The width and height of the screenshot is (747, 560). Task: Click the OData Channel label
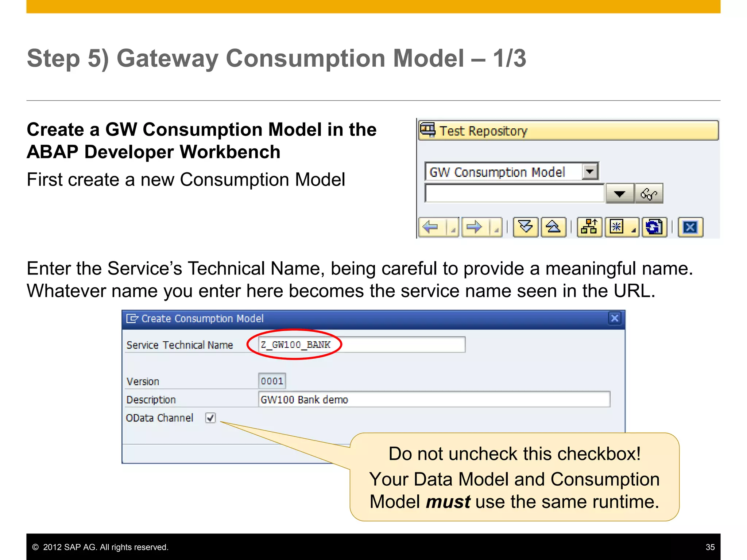click(x=159, y=418)
